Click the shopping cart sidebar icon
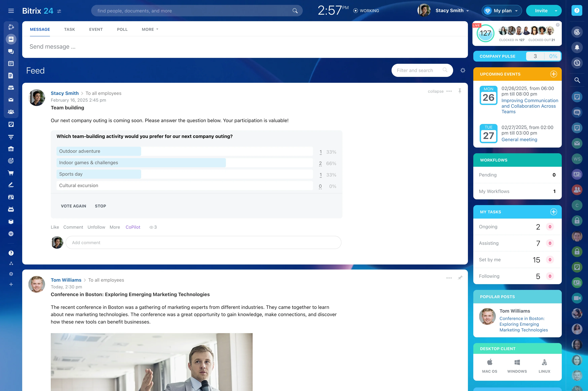588x391 pixels. [11, 173]
